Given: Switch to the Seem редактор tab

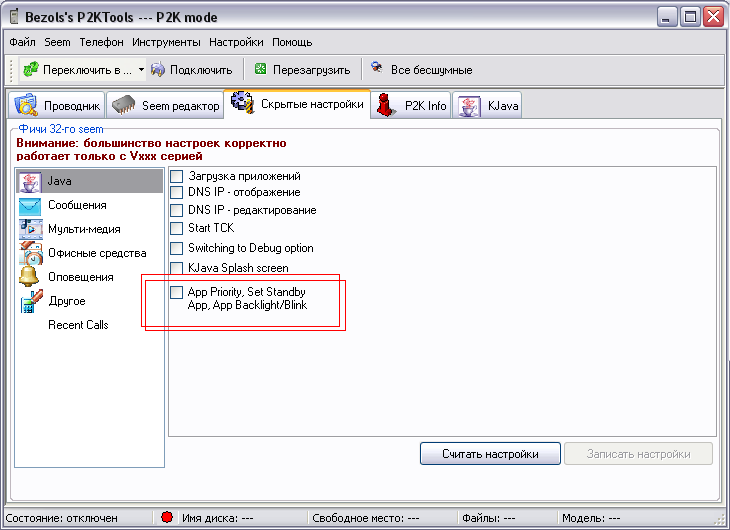Looking at the screenshot, I should (165, 105).
